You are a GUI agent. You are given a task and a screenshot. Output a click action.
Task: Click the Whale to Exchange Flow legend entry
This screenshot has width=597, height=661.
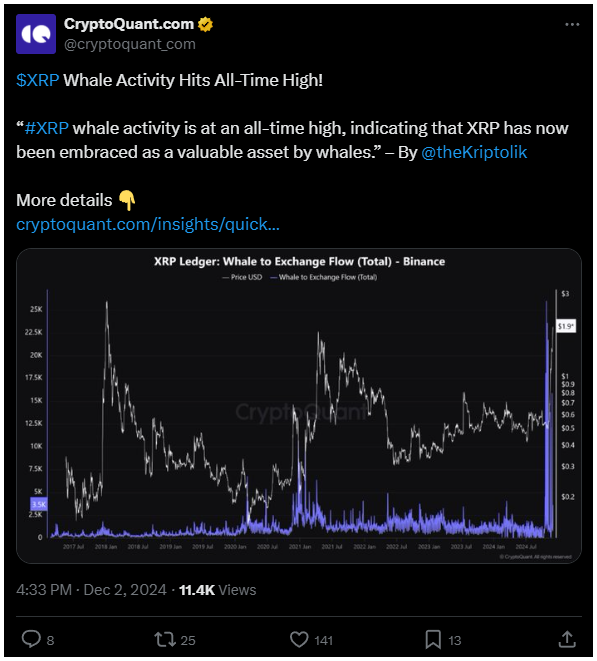(x=324, y=277)
